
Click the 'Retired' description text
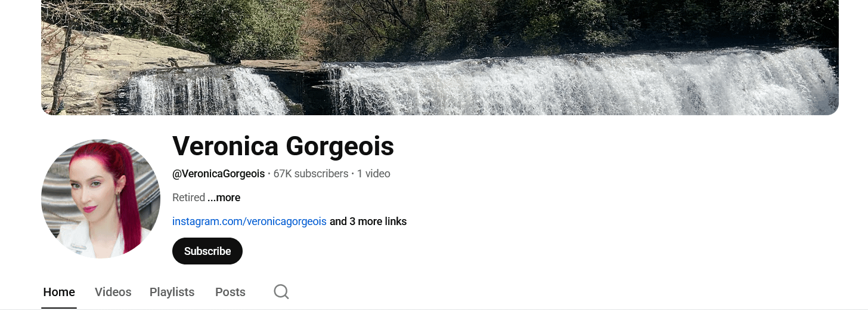(x=188, y=198)
